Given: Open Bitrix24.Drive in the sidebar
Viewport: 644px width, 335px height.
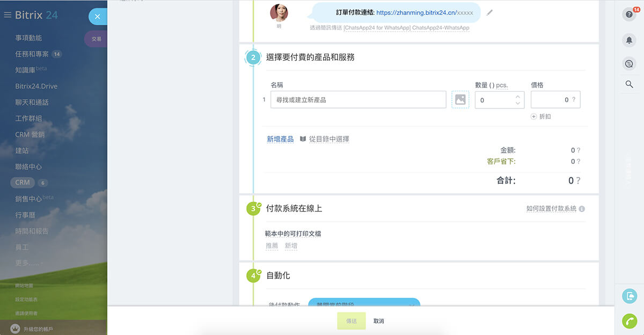Looking at the screenshot, I should (x=36, y=86).
